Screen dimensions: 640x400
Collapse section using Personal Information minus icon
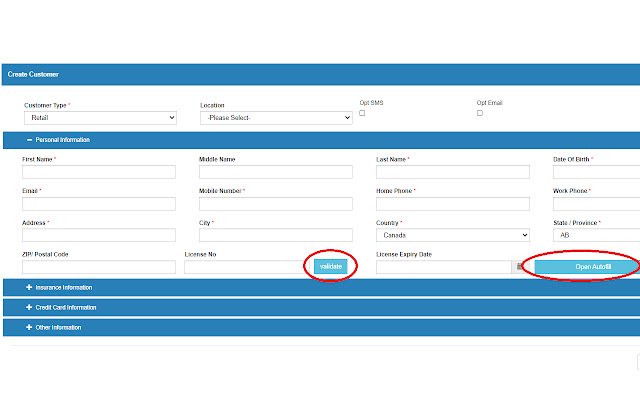click(29, 140)
